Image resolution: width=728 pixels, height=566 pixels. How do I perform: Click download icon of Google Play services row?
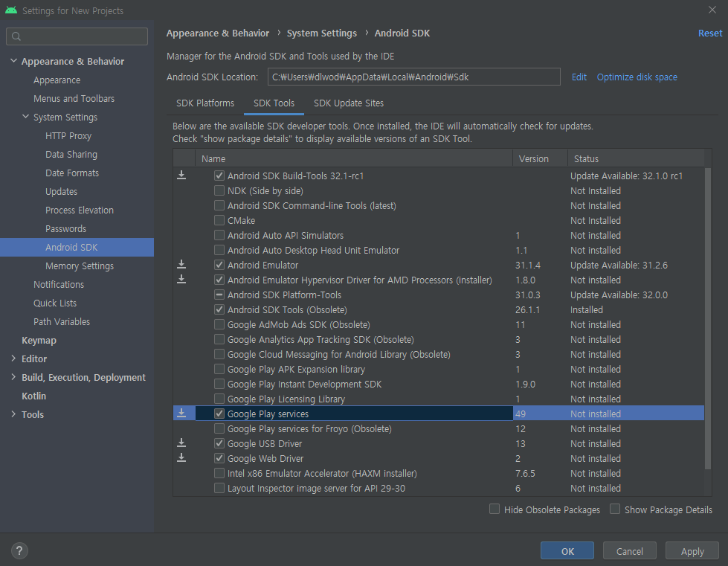[181, 413]
